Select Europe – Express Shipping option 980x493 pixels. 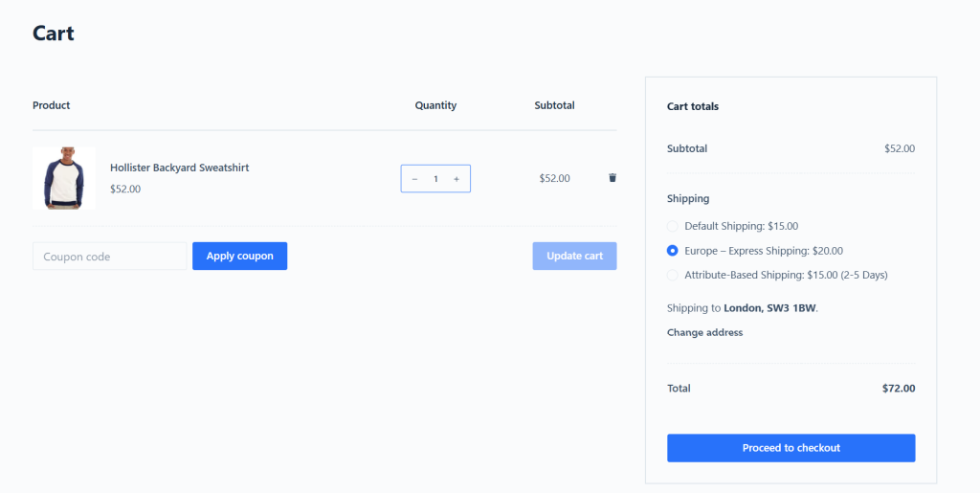[673, 251]
